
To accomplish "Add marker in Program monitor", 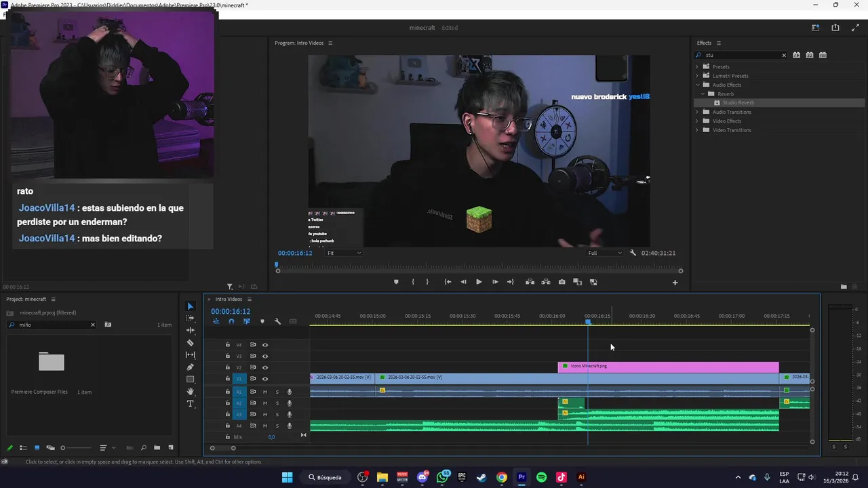I will pos(396,282).
